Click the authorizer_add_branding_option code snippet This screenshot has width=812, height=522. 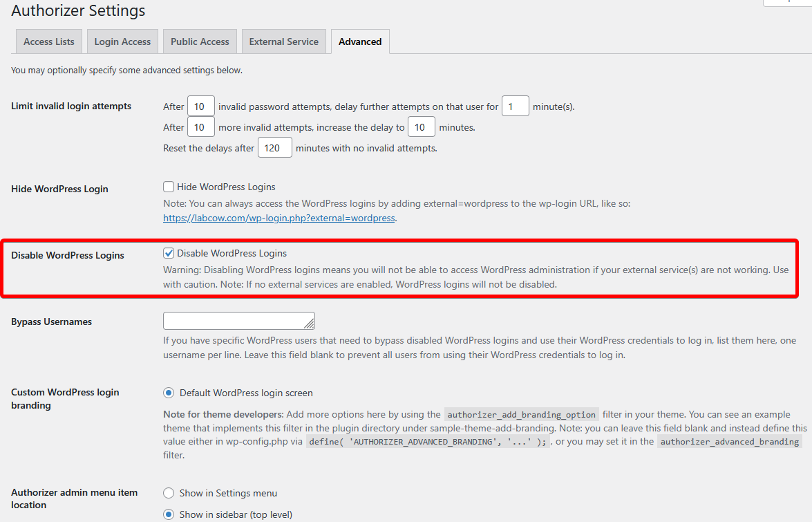(x=522, y=414)
